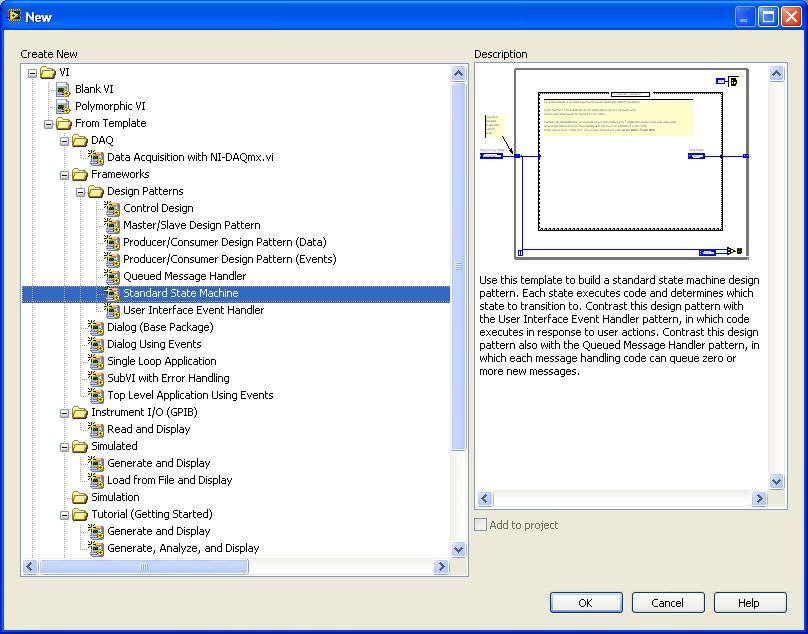Click the state machine diagram preview
The width and height of the screenshot is (808, 634).
[614, 163]
